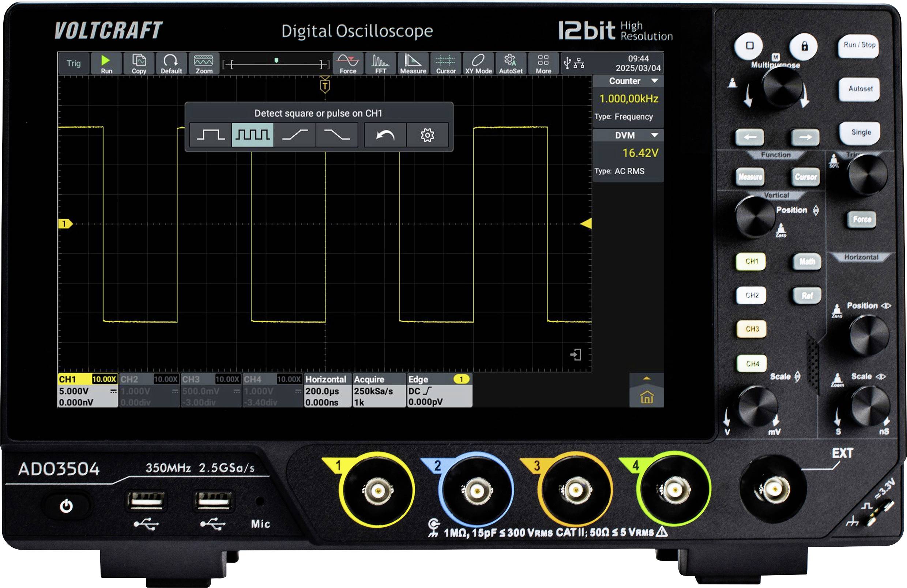The height and width of the screenshot is (588, 907).
Task: Trigger an AutoSet from the toolbar
Action: (x=511, y=63)
